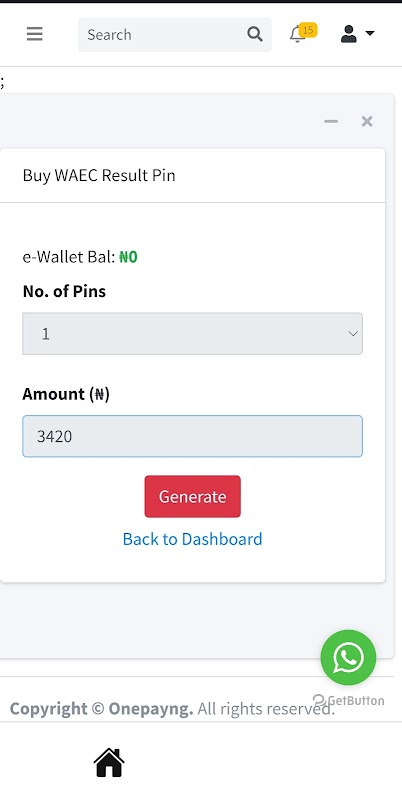Open the hamburger sidebar menu

[35, 34]
